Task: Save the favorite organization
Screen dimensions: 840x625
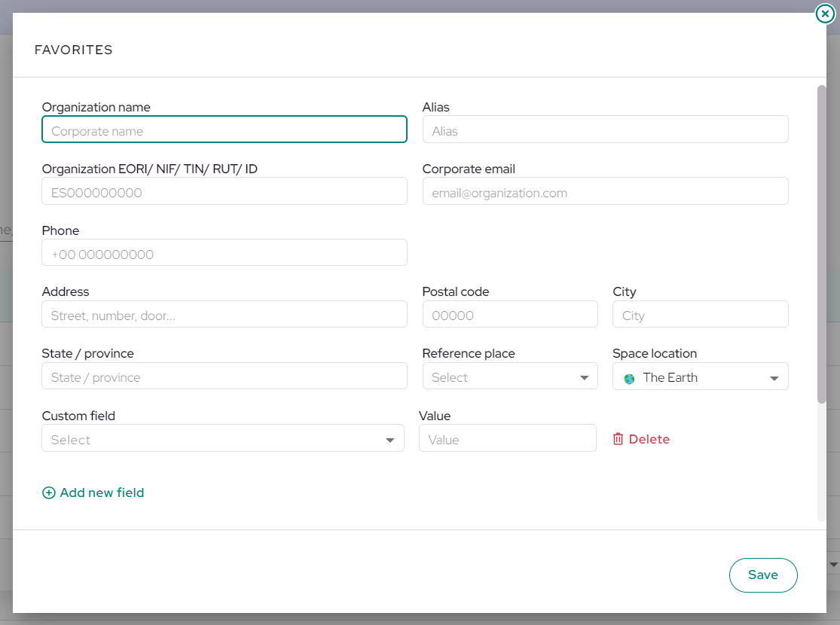Action: pyautogui.click(x=763, y=575)
